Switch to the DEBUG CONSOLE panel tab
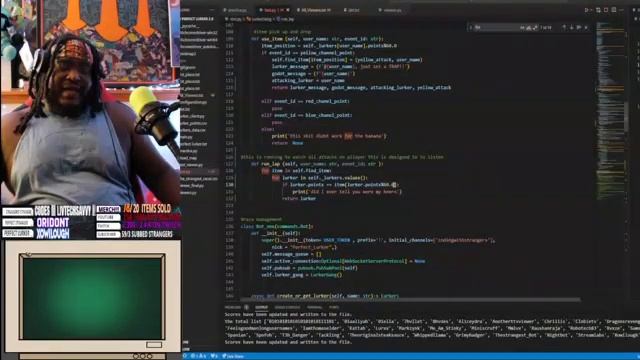The image size is (640, 360). point(287,307)
